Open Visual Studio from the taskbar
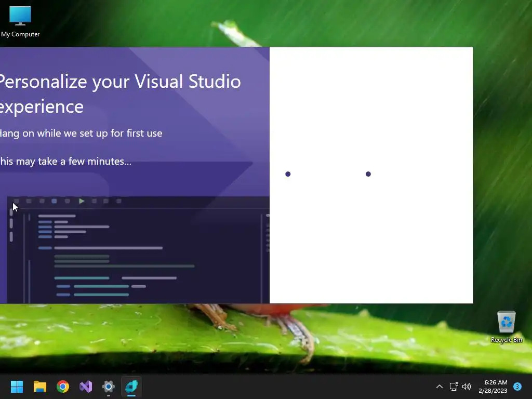This screenshot has width=532, height=399. [x=86, y=387]
